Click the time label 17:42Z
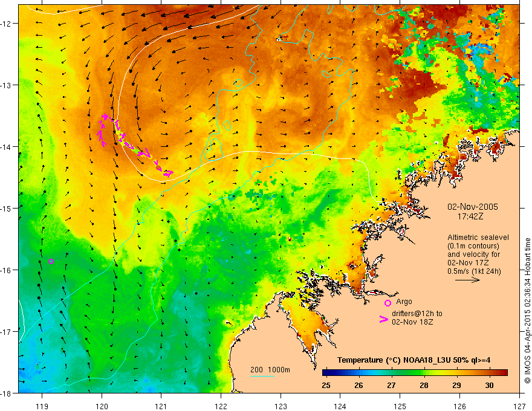 click(x=470, y=216)
